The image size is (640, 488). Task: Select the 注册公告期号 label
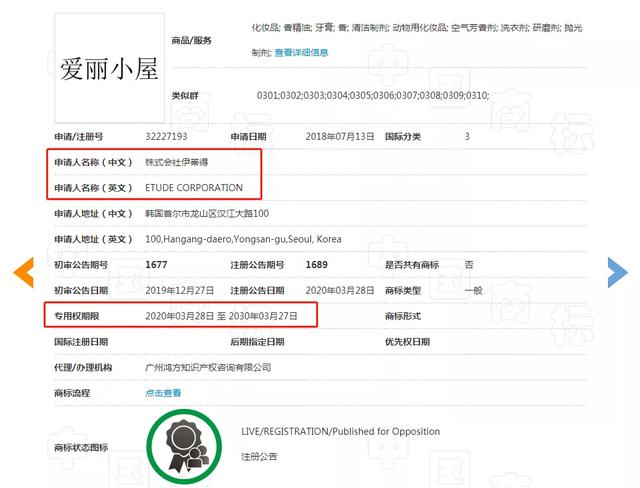[x=257, y=265]
